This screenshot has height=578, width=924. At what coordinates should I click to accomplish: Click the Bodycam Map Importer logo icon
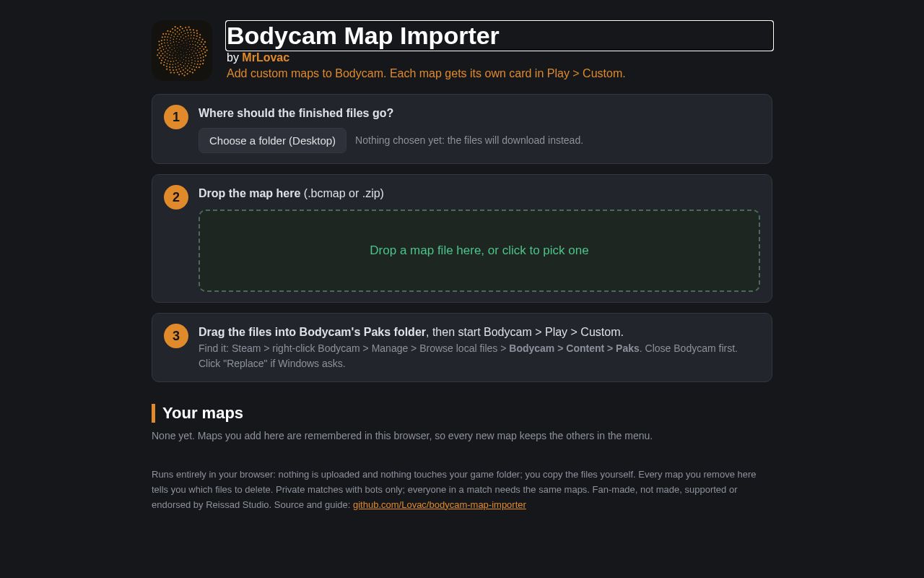point(182,51)
